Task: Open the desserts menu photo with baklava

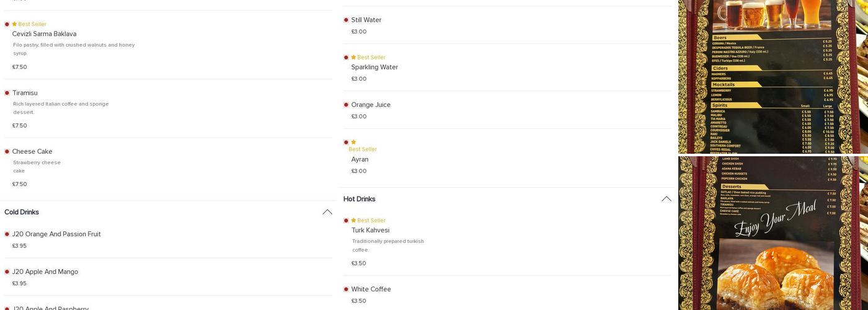Action: coord(772,233)
